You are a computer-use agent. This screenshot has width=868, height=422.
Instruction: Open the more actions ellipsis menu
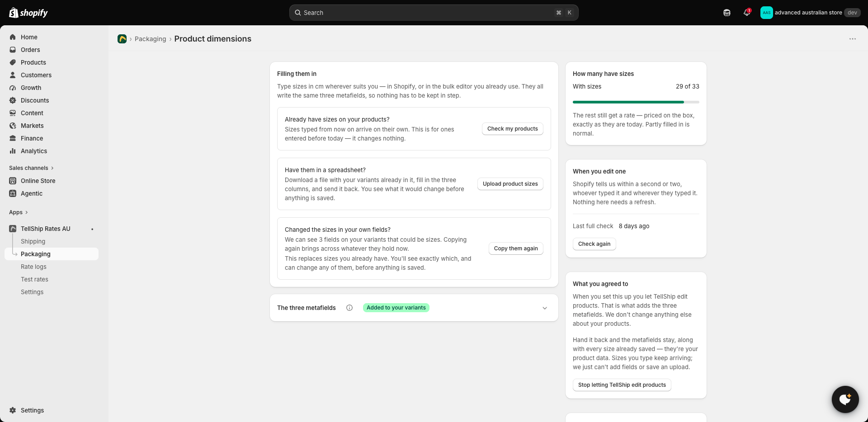point(853,39)
